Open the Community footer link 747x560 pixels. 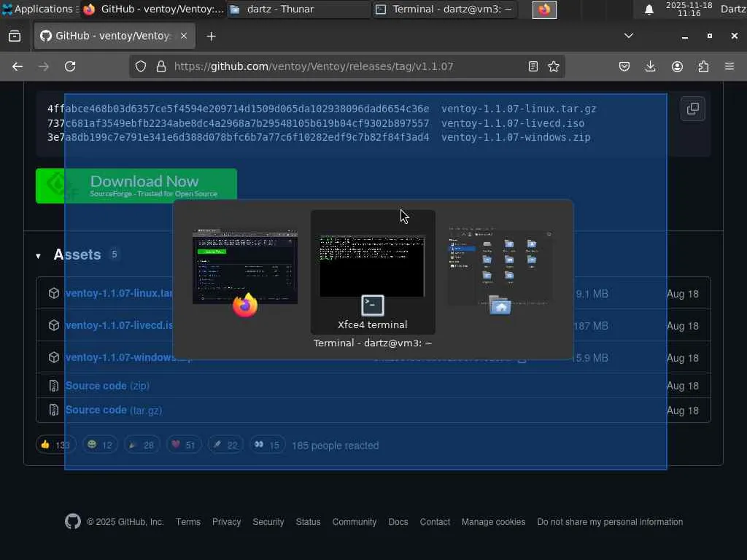pos(355,522)
